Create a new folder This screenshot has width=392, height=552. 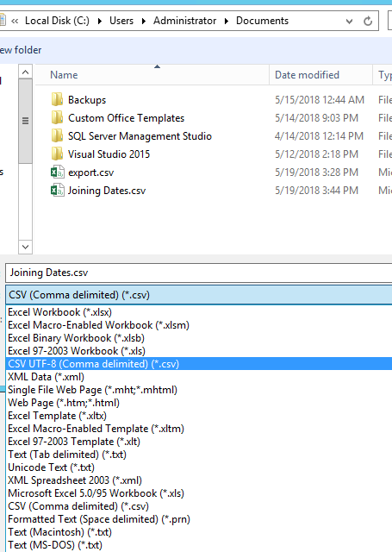[21, 50]
